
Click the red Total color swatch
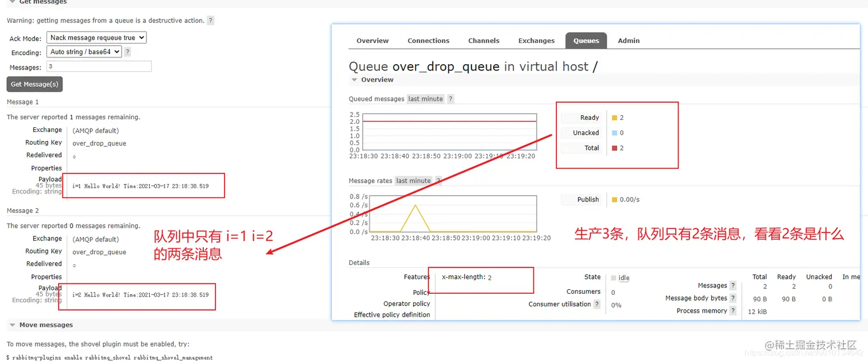coord(614,148)
